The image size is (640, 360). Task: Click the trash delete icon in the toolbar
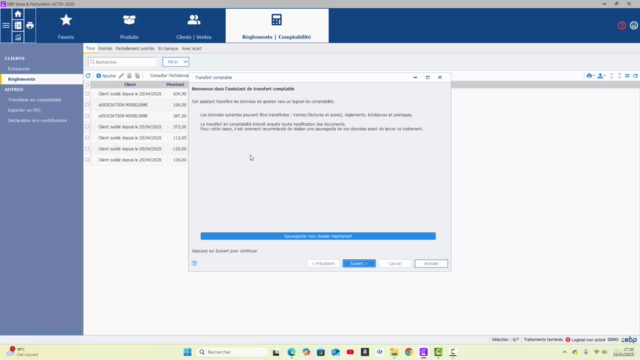(x=129, y=76)
